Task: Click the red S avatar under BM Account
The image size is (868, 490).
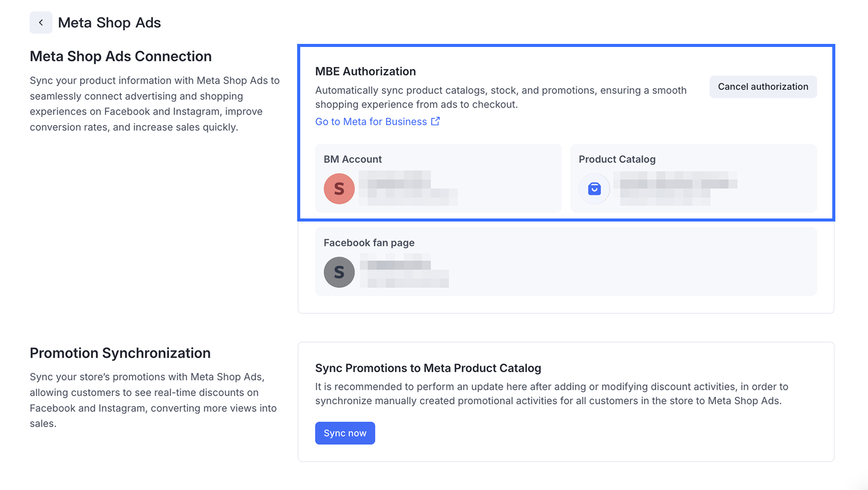Action: click(x=339, y=189)
